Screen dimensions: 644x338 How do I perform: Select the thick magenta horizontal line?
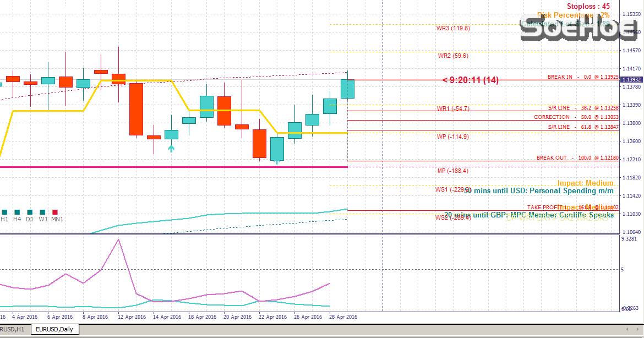165,167
